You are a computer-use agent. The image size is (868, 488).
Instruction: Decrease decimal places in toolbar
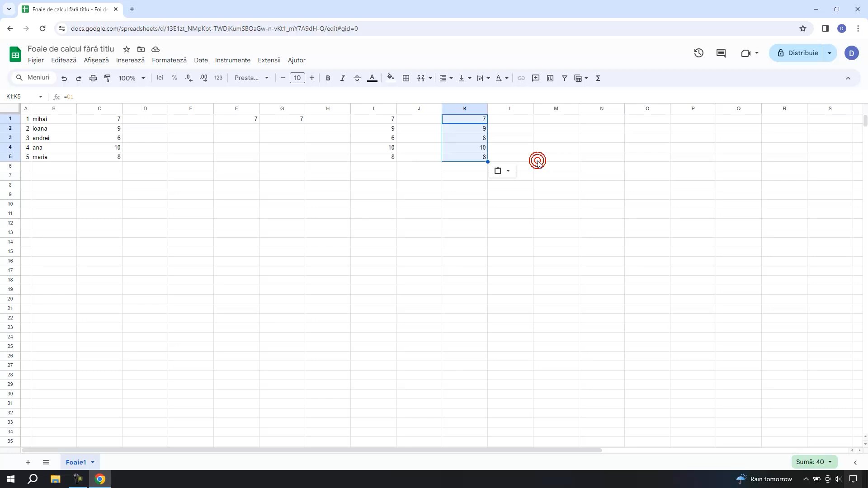point(189,78)
